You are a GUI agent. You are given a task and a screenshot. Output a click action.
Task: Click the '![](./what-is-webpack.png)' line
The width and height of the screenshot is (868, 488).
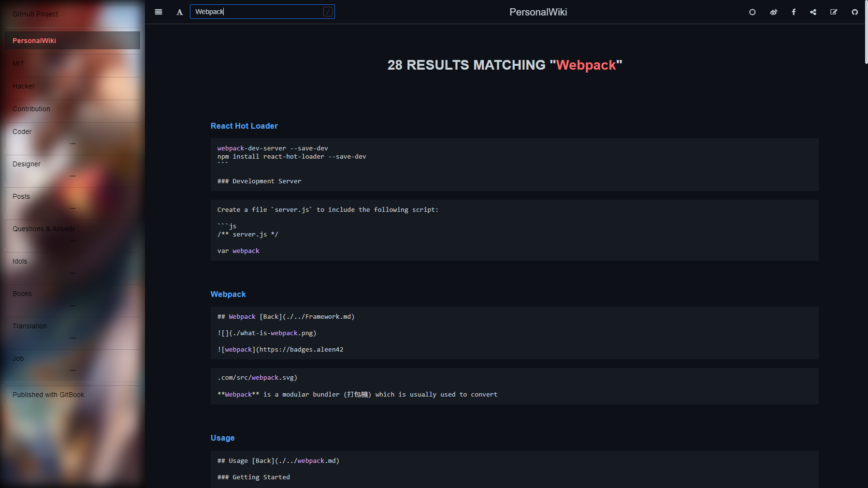267,333
